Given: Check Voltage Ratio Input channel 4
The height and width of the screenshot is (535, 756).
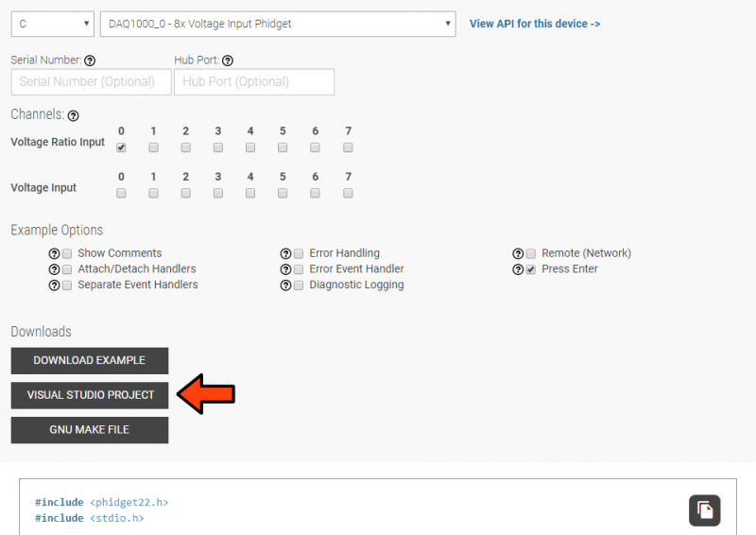Looking at the screenshot, I should coord(250,147).
